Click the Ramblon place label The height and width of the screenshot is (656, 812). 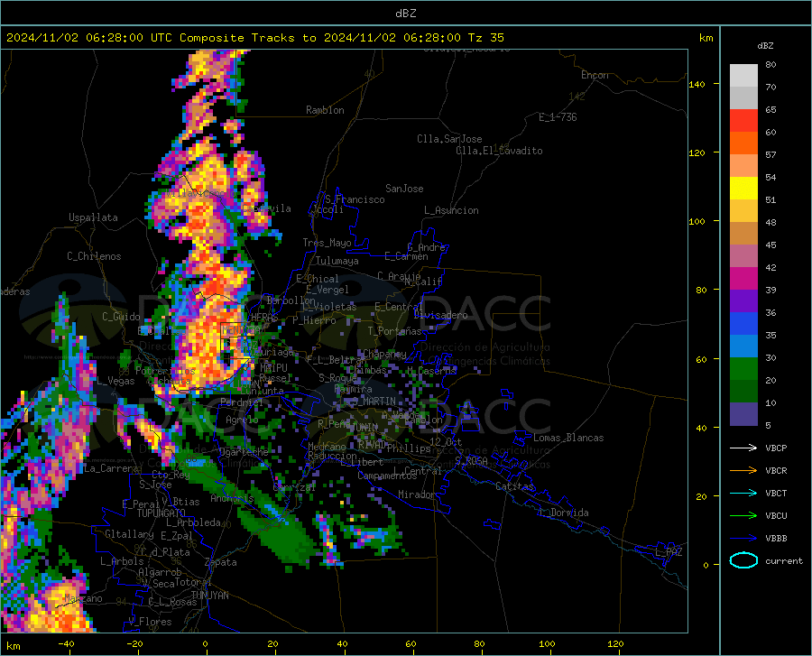(x=325, y=110)
